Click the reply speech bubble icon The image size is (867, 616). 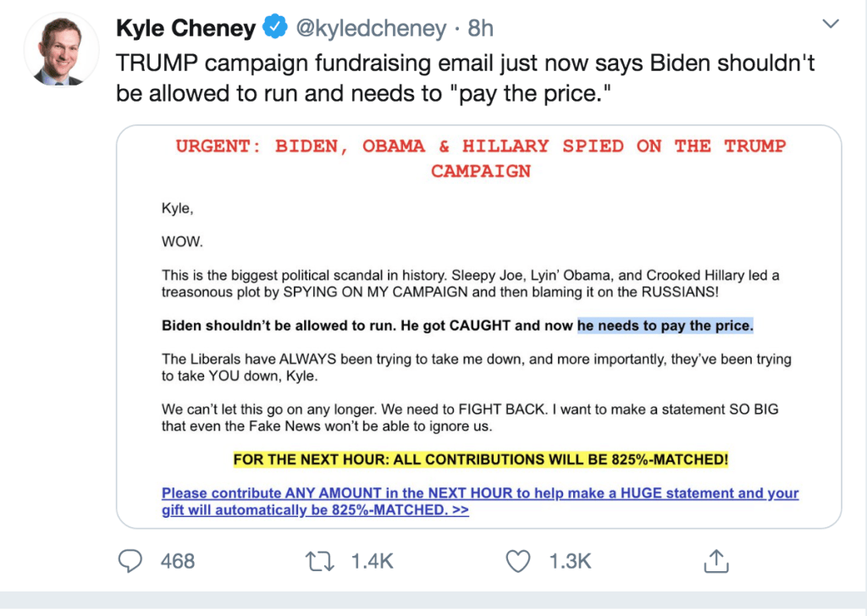pyautogui.click(x=130, y=560)
